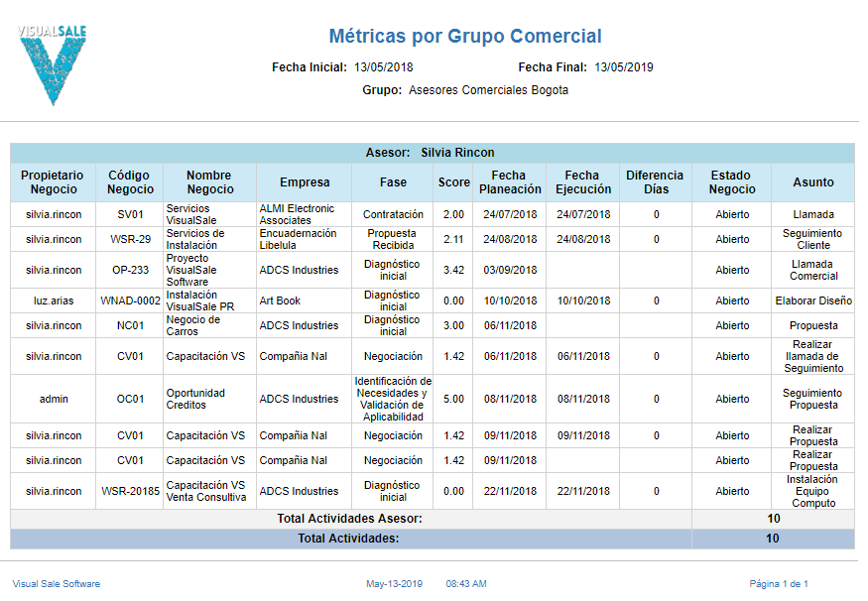Click the Asunto column header

pos(813,182)
